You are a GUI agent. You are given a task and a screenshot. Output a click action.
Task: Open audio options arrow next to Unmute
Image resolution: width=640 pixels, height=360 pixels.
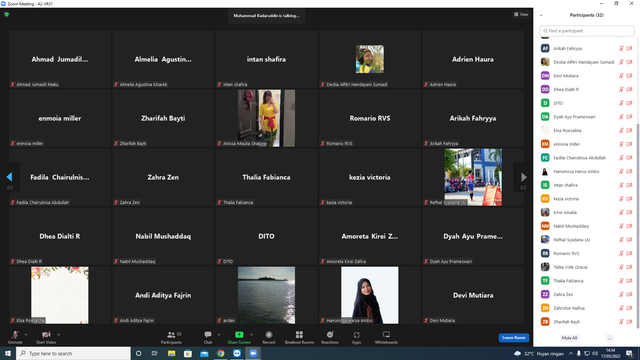(26, 335)
